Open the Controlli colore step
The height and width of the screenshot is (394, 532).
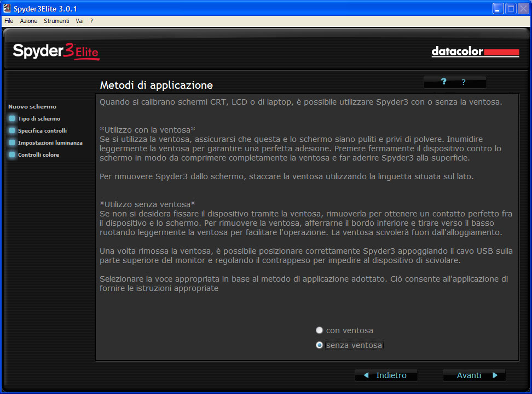point(34,155)
